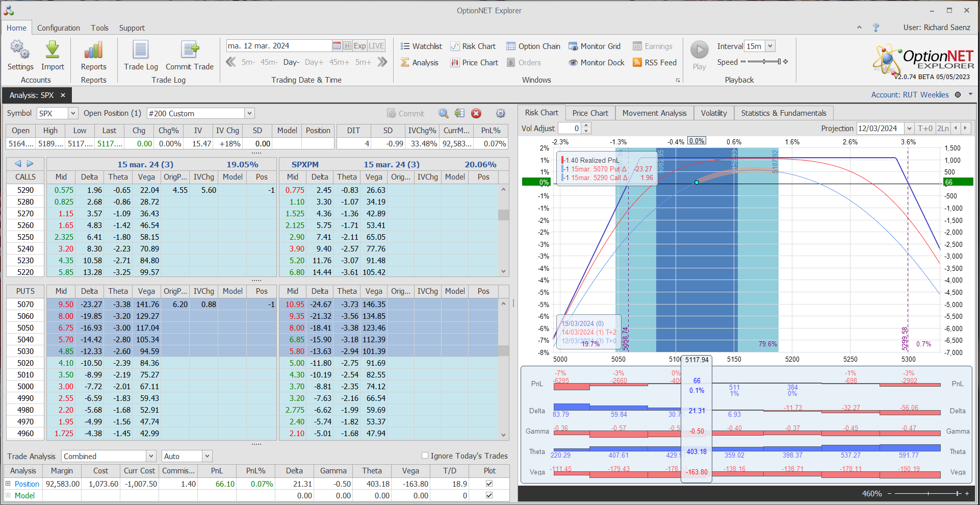
Task: Open the Option Chain window
Action: pos(533,46)
